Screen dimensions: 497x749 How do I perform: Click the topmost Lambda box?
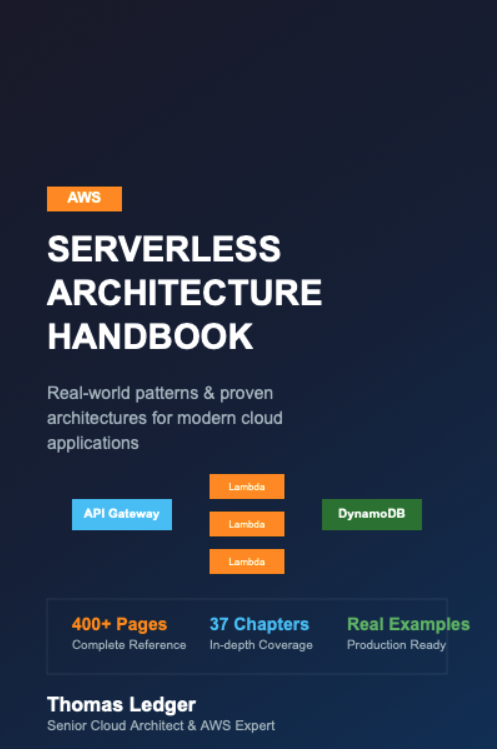(247, 486)
